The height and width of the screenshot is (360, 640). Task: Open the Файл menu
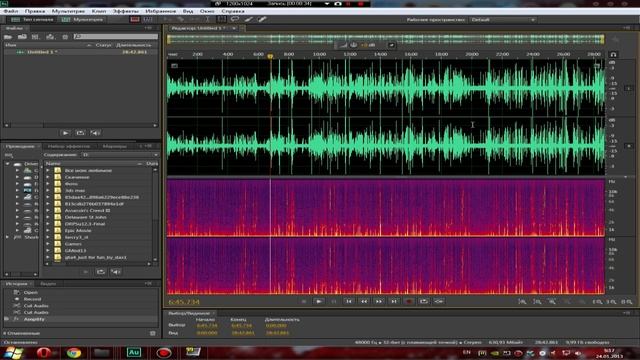click(11, 11)
